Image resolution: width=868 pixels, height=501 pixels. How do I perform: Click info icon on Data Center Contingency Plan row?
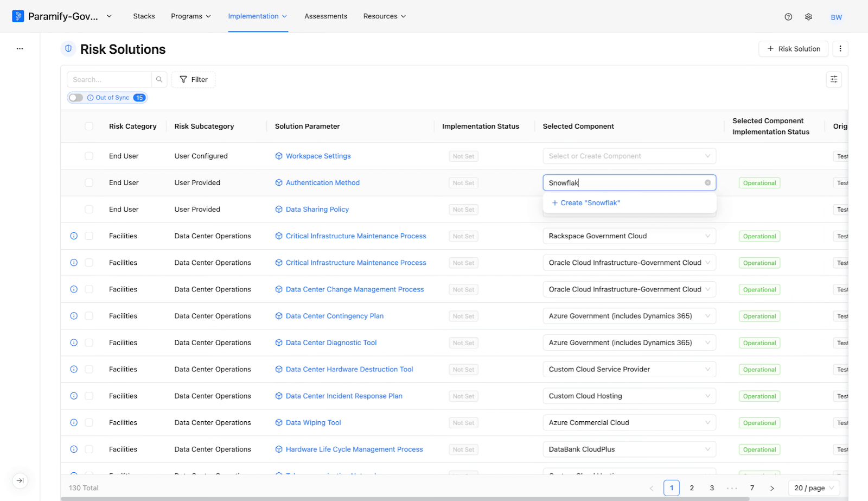coord(74,316)
